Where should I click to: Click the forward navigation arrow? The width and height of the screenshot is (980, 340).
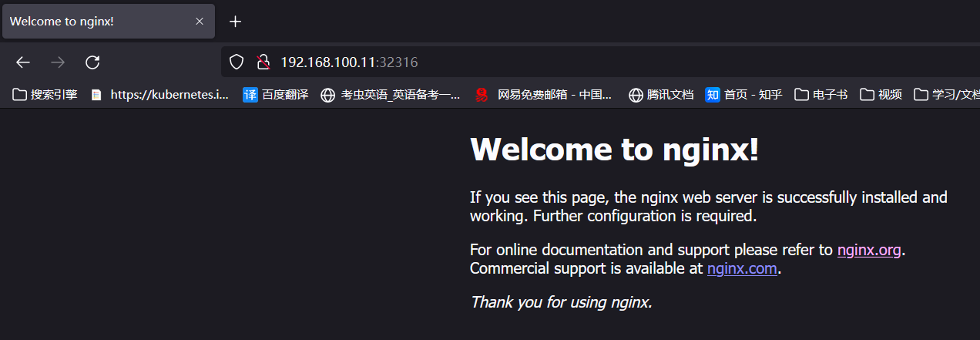tap(58, 62)
